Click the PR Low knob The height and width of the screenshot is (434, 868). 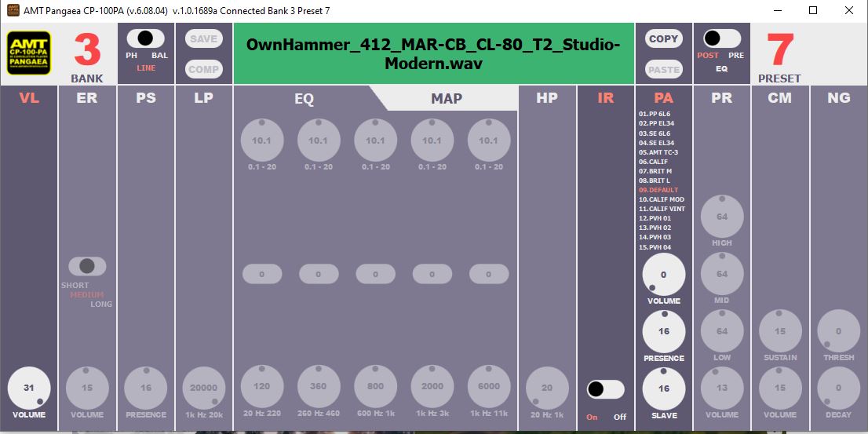click(722, 331)
